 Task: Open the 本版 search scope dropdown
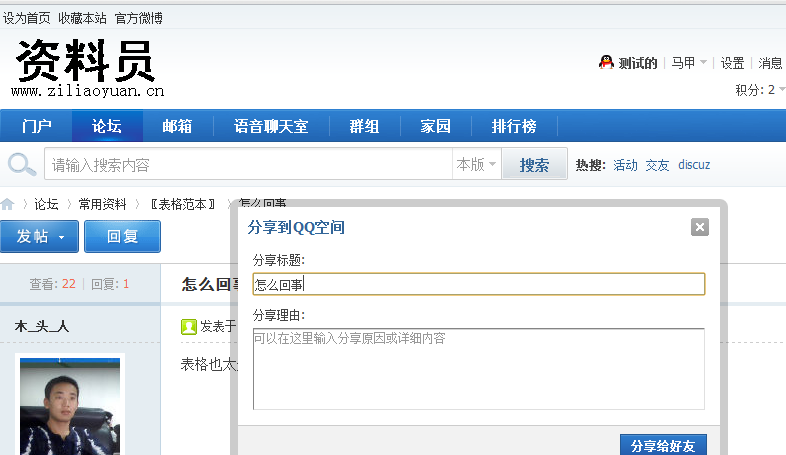pyautogui.click(x=476, y=164)
